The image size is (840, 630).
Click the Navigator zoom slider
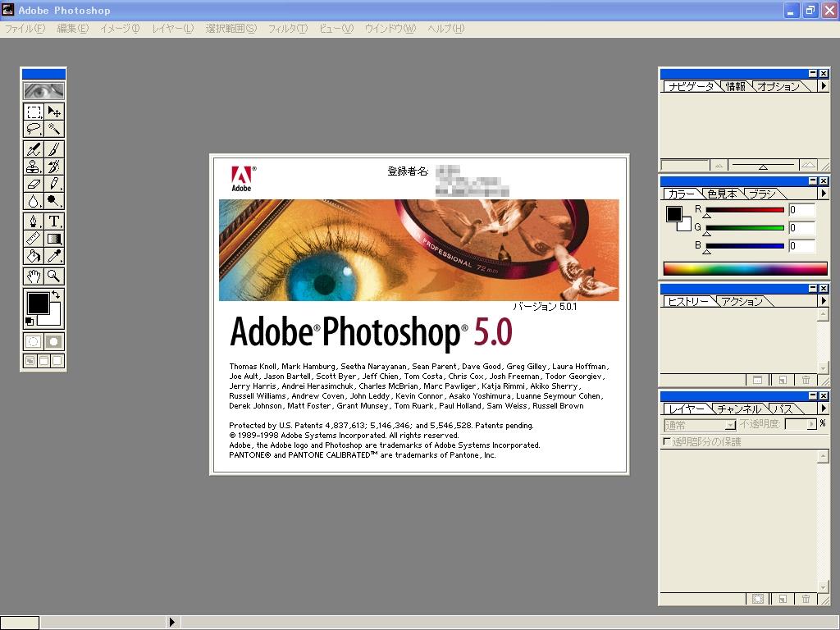point(763,166)
